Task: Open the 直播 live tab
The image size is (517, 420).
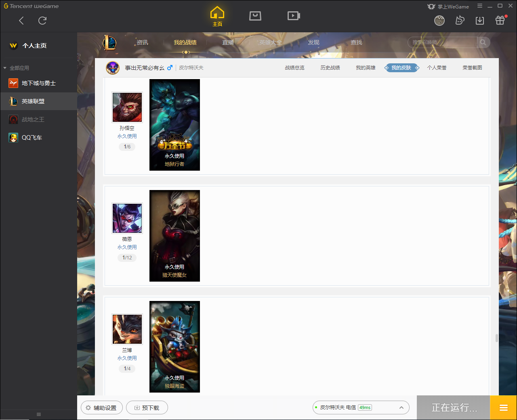Action: tap(228, 42)
